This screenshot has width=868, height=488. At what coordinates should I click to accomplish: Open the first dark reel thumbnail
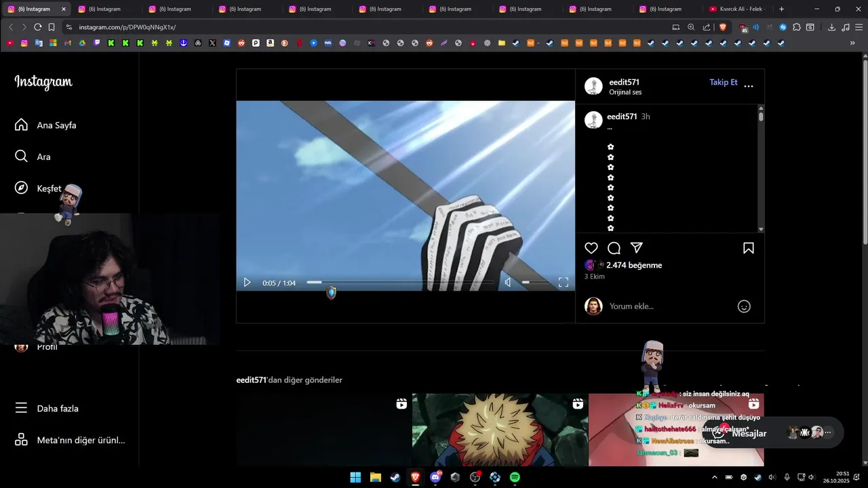tap(323, 430)
